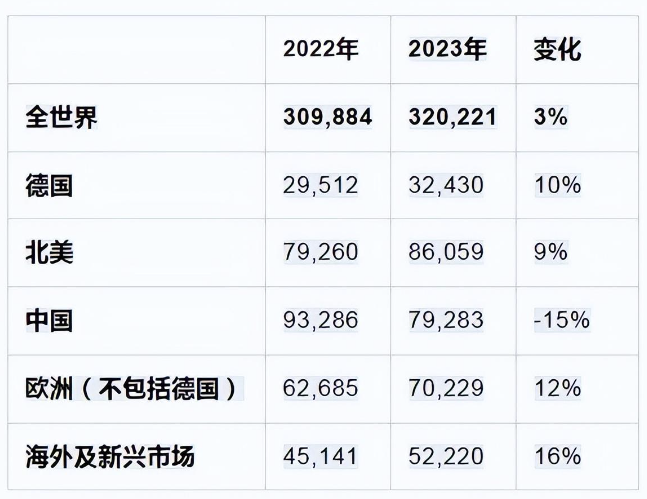This screenshot has width=647, height=499.
Task: Select the 北美 row label
Action: point(49,253)
